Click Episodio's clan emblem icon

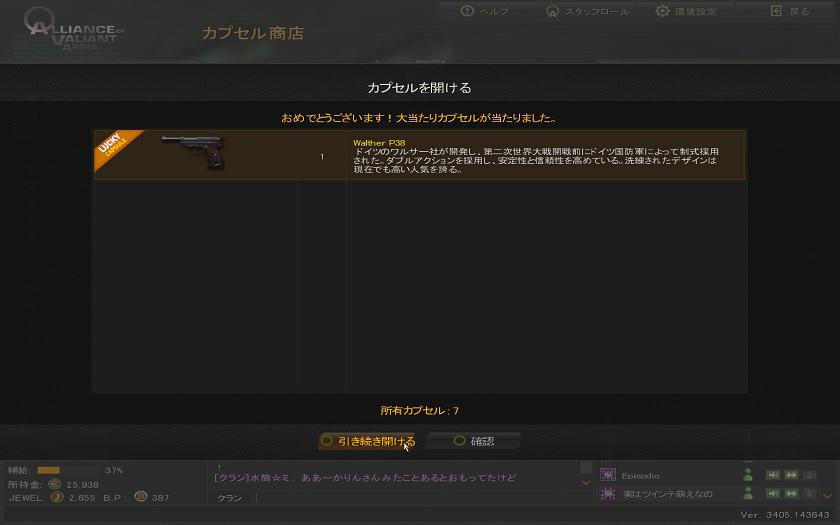608,475
